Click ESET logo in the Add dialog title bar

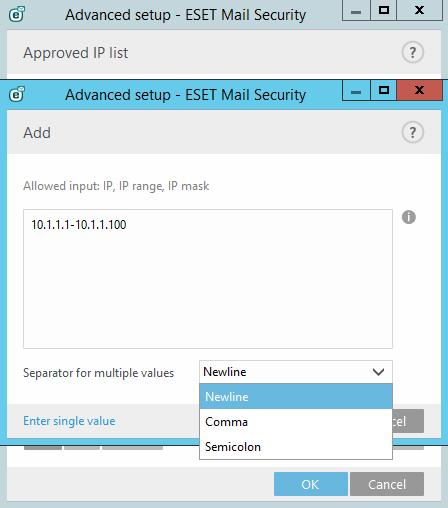pyautogui.click(x=17, y=94)
